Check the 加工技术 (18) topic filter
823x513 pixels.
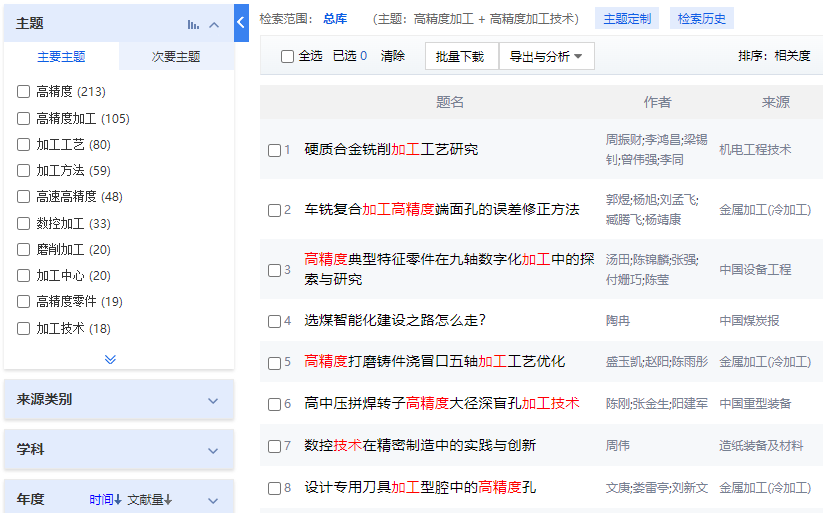(24, 329)
